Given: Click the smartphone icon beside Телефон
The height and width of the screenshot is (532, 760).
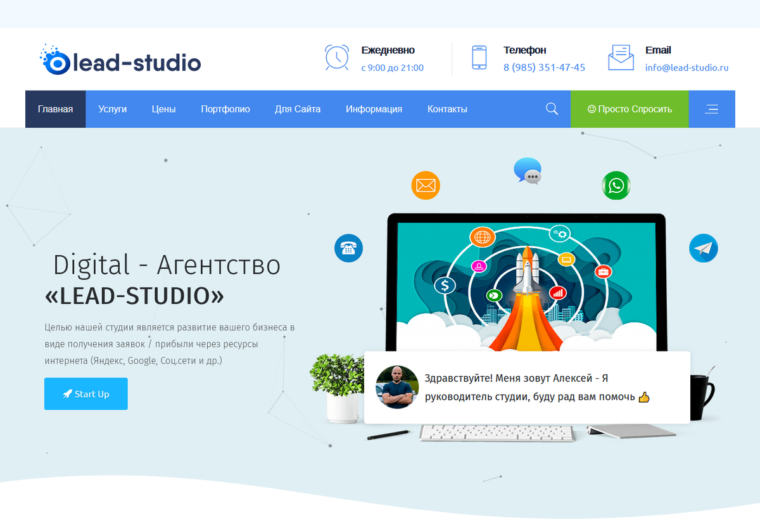Looking at the screenshot, I should coord(479,57).
